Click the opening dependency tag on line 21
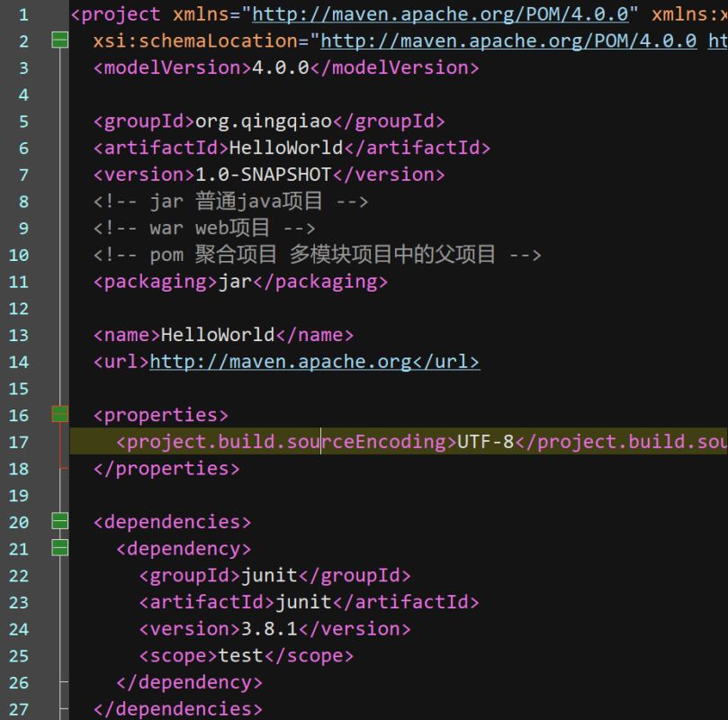The image size is (728, 720). click(184, 549)
